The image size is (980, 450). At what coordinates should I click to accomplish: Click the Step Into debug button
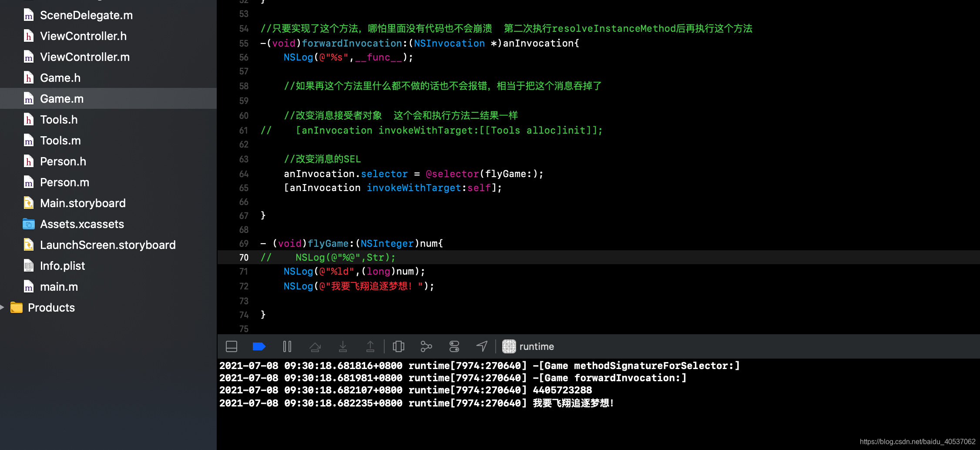pos(343,346)
